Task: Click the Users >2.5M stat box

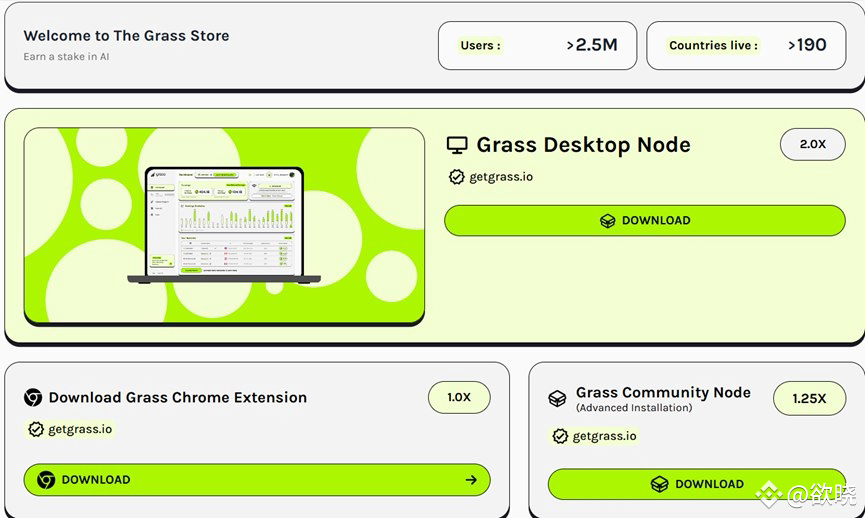Action: 537,46
